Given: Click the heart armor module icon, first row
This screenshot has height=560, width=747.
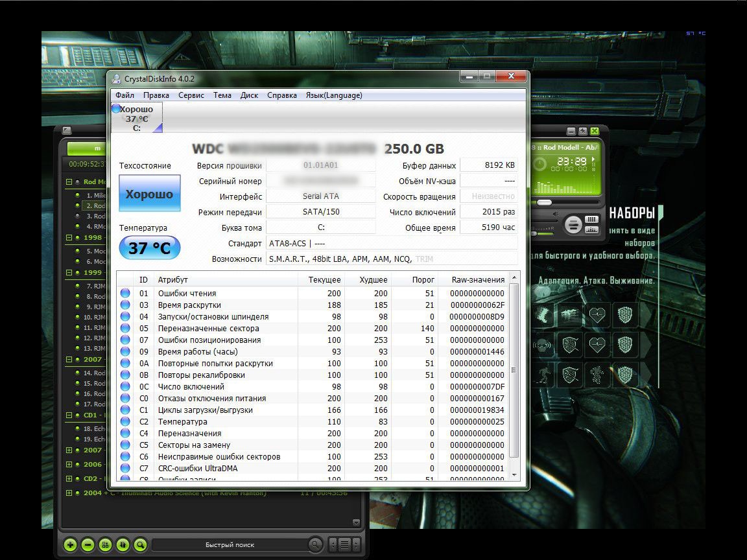Looking at the screenshot, I should 597,315.
